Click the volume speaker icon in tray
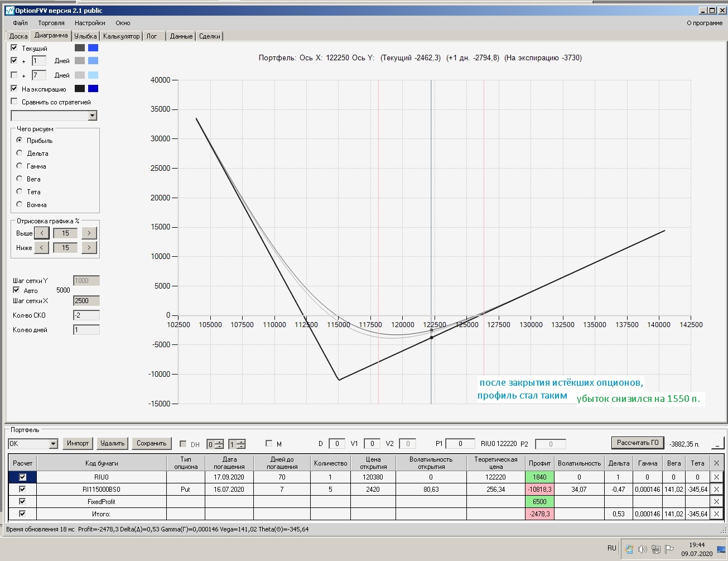This screenshot has width=728, height=561. point(643,549)
